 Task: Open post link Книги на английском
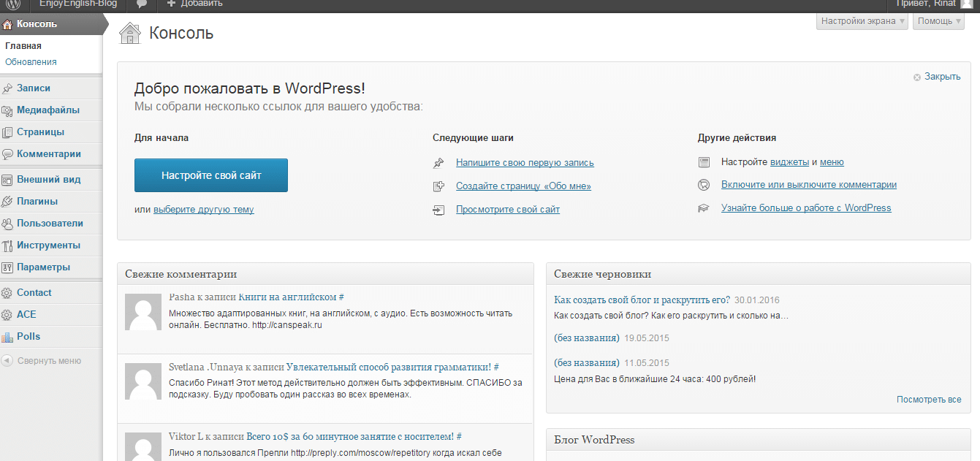[x=287, y=297]
